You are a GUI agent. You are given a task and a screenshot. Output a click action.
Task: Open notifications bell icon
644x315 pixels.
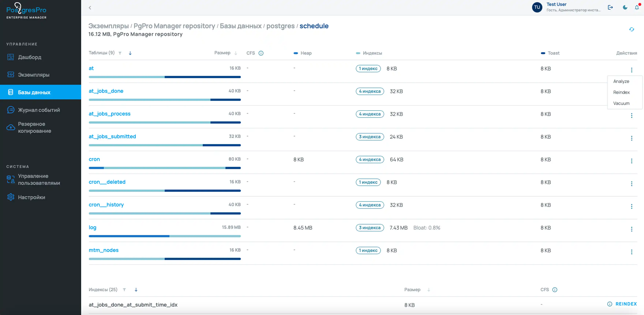click(636, 8)
